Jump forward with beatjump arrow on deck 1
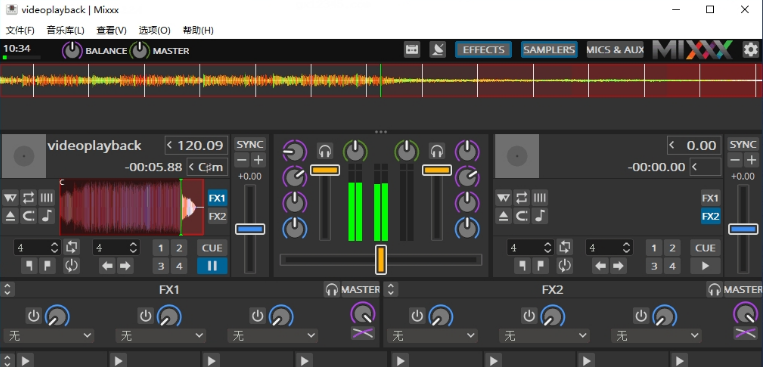The image size is (764, 367). pos(125,266)
